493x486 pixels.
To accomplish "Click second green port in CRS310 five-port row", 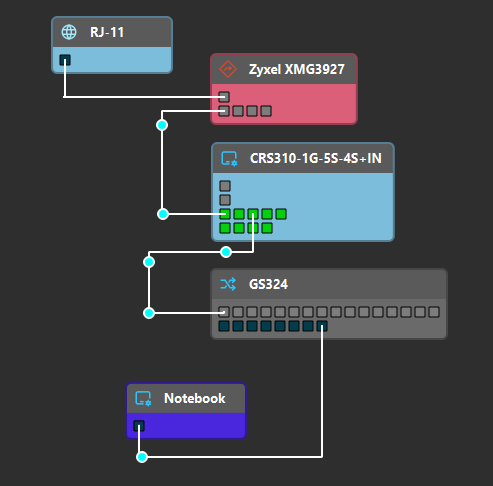I will (x=239, y=214).
